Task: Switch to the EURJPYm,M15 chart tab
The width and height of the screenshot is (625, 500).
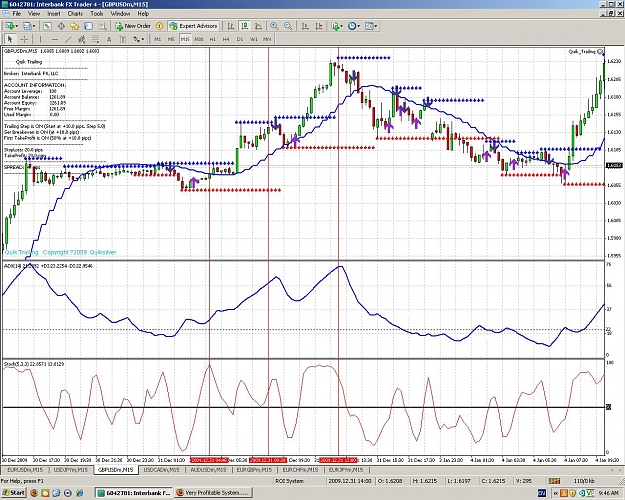Action: [346, 470]
